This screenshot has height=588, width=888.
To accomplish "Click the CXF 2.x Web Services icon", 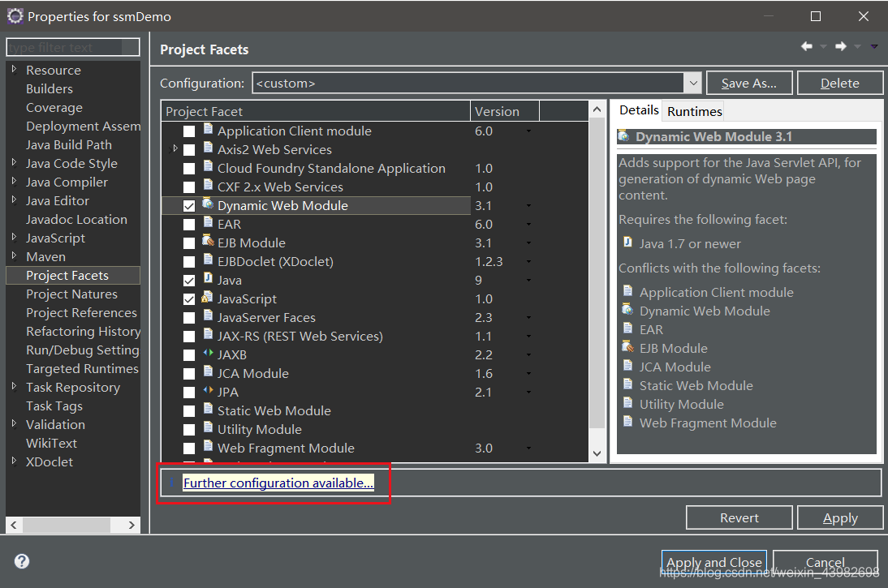I will (x=208, y=185).
